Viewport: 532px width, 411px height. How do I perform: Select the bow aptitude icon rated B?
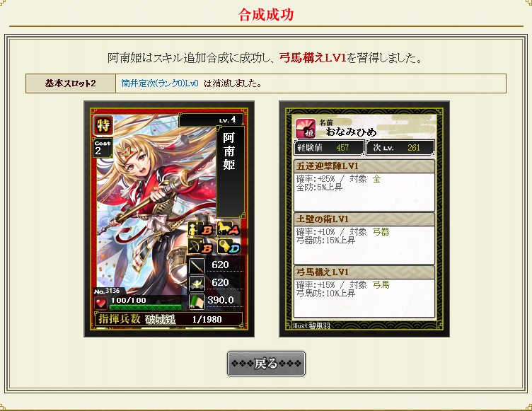200,246
